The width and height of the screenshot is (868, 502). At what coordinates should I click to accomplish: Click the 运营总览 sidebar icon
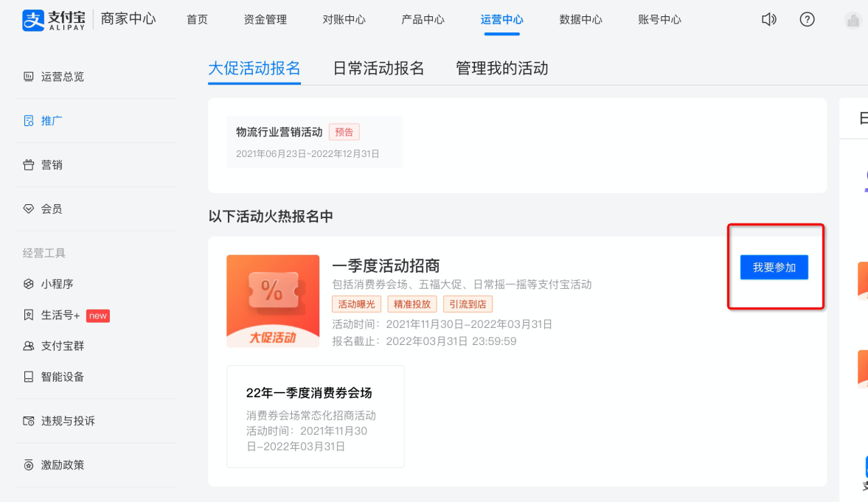[x=28, y=77]
